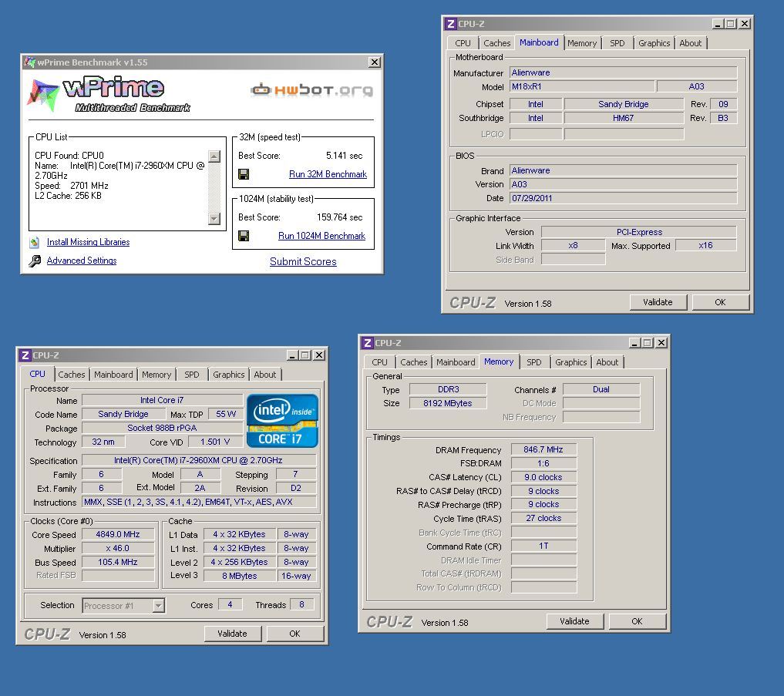Click OK in the CPU tab CPU-Z window
784x696 pixels.
click(x=294, y=634)
